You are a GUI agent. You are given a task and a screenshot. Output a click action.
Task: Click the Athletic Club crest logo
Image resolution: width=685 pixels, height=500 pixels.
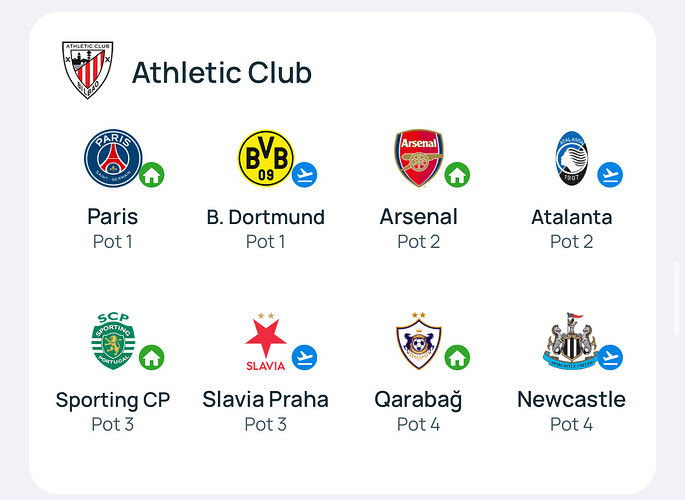click(87, 70)
